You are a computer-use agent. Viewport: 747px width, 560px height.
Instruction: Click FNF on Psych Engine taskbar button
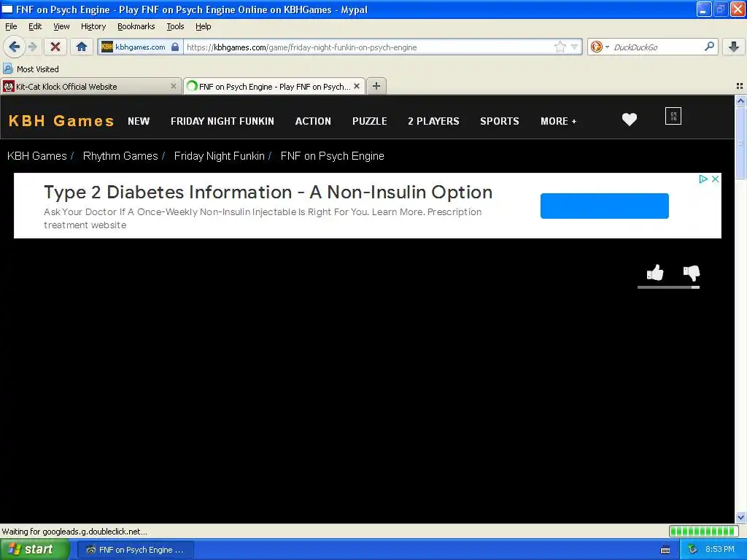[135, 550]
